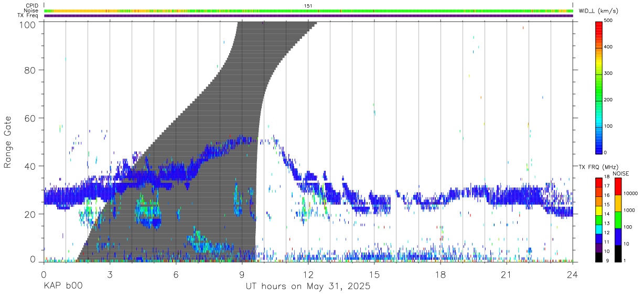
Task: Click the 400 label on width colorbar
Action: [609, 47]
